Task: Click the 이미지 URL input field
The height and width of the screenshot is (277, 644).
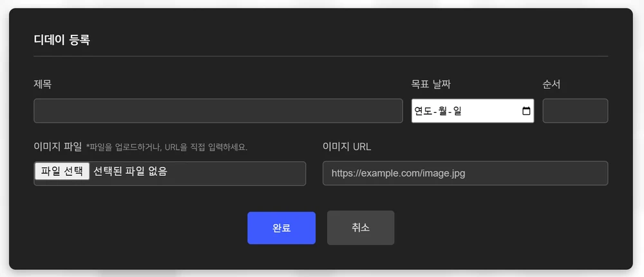Action: click(x=465, y=173)
